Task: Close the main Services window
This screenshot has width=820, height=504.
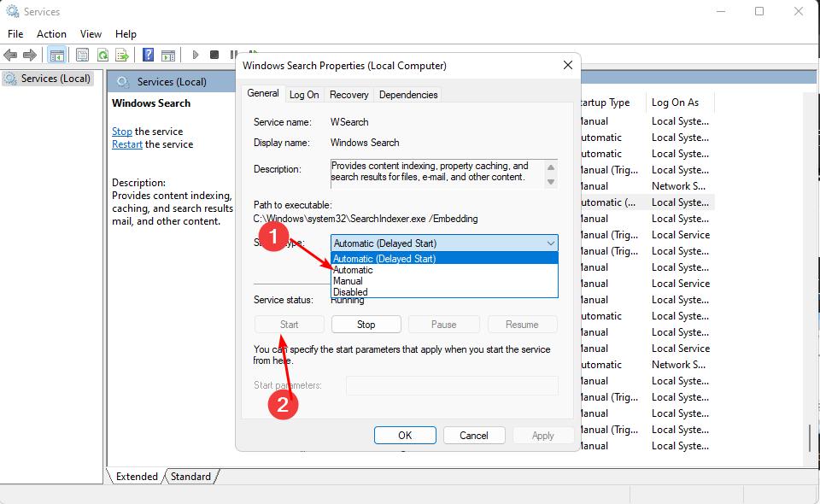Action: click(x=799, y=11)
